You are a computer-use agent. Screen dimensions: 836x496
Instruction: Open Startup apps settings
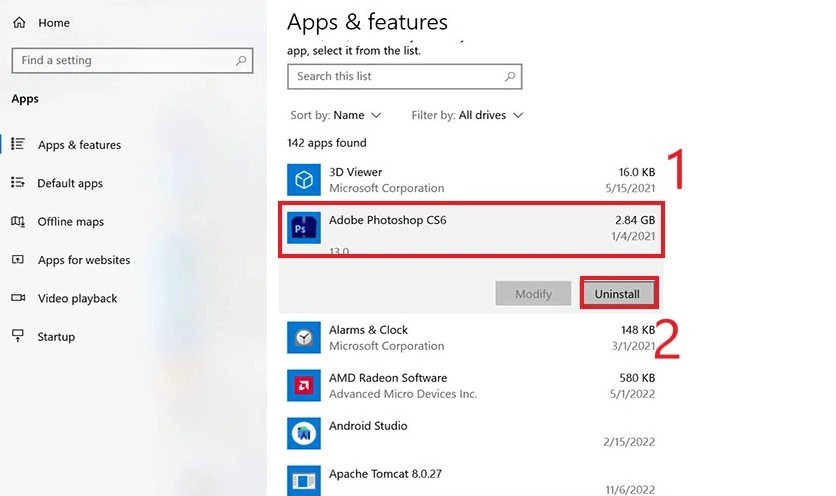[x=56, y=337]
